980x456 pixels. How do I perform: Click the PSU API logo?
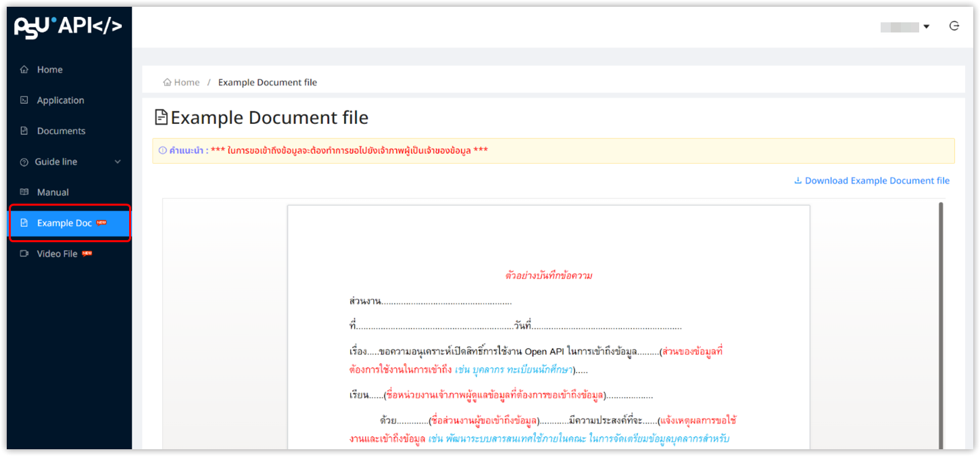(68, 26)
